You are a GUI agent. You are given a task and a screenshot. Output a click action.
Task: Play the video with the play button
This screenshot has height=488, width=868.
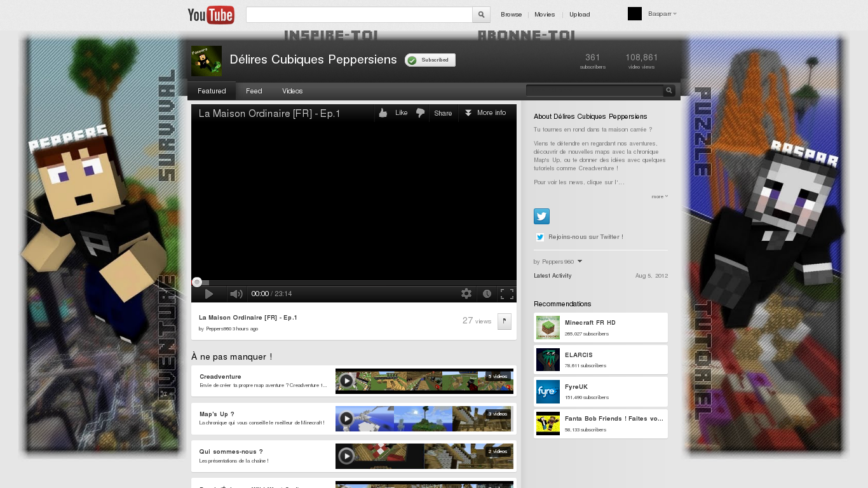point(208,294)
